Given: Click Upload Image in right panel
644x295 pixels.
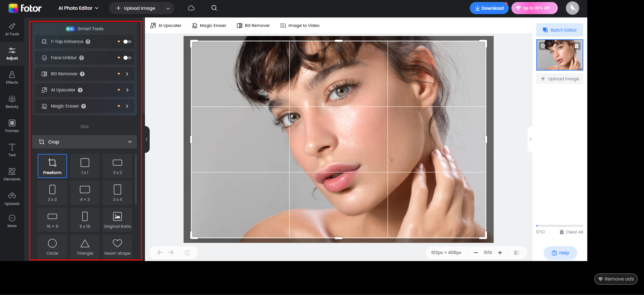Looking at the screenshot, I should tap(560, 79).
